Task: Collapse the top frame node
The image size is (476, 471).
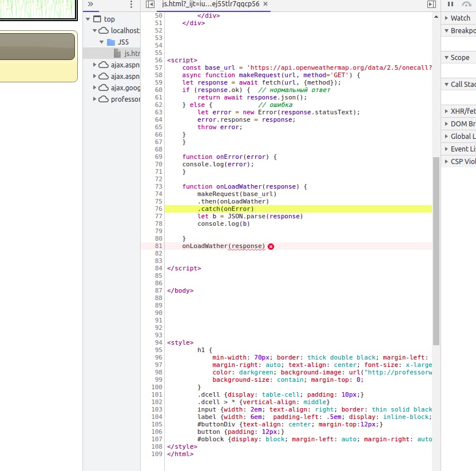Action: coord(88,19)
